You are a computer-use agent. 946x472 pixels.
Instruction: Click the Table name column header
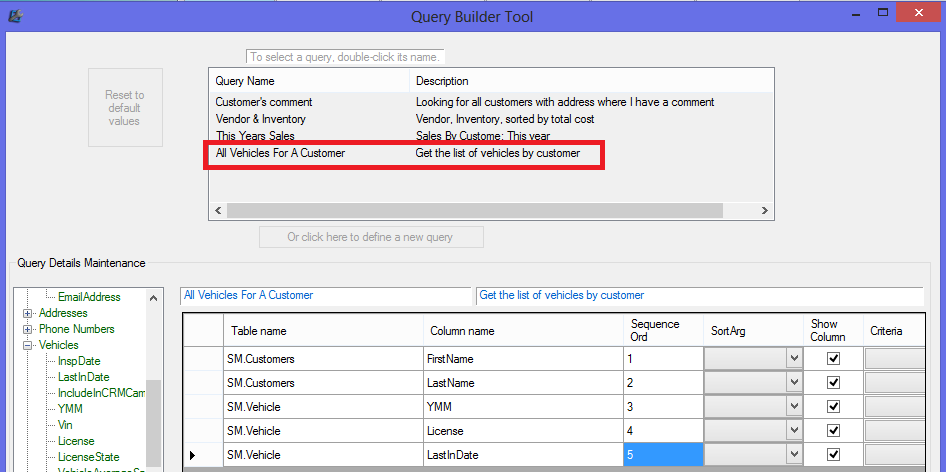[323, 331]
